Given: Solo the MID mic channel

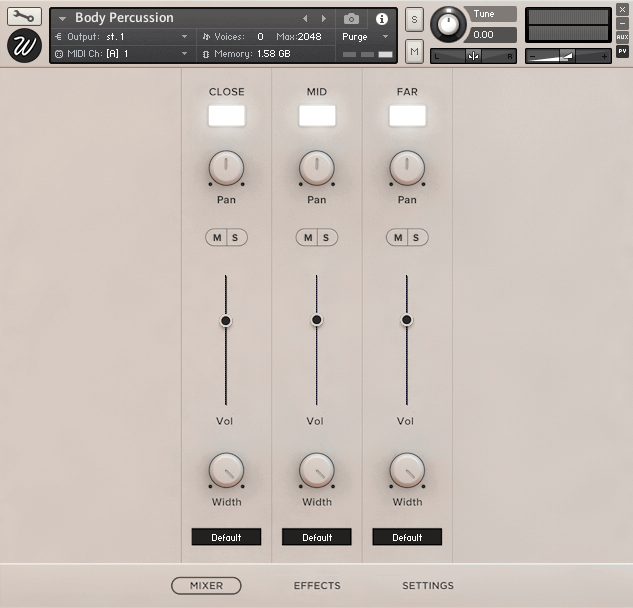Looking at the screenshot, I should tap(326, 237).
